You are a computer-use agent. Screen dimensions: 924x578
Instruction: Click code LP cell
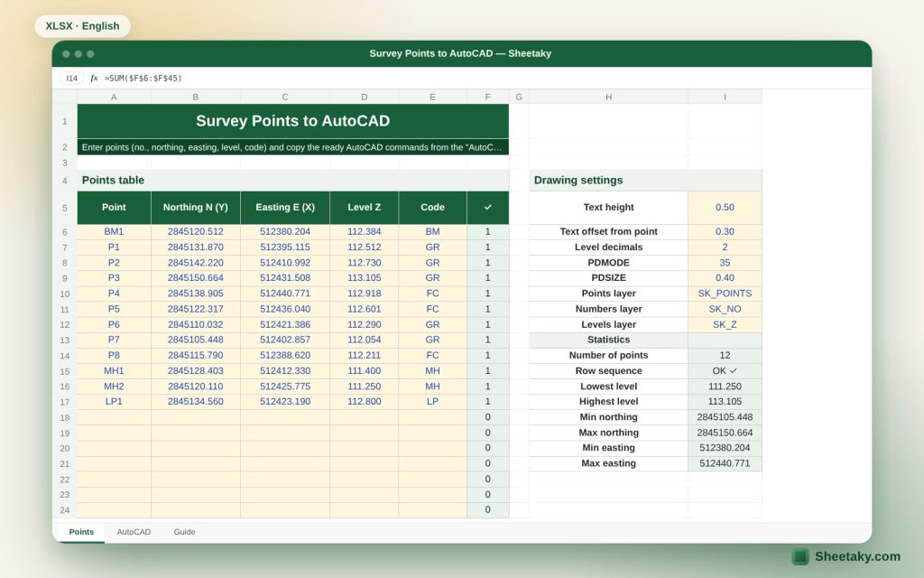(432, 402)
